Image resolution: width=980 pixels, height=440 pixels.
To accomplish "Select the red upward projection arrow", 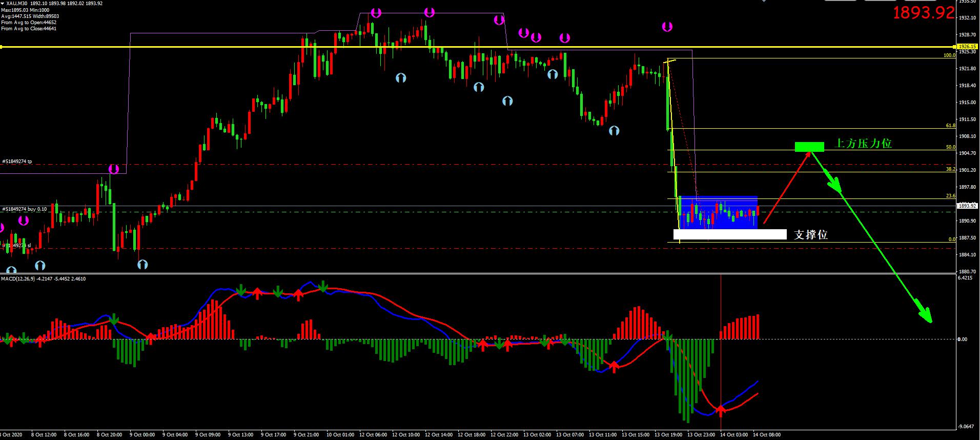I will [x=787, y=188].
